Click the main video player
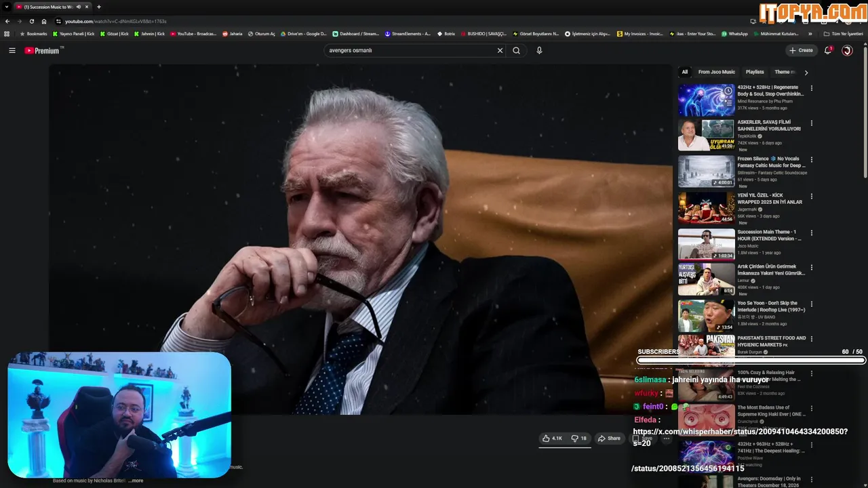 (360, 239)
